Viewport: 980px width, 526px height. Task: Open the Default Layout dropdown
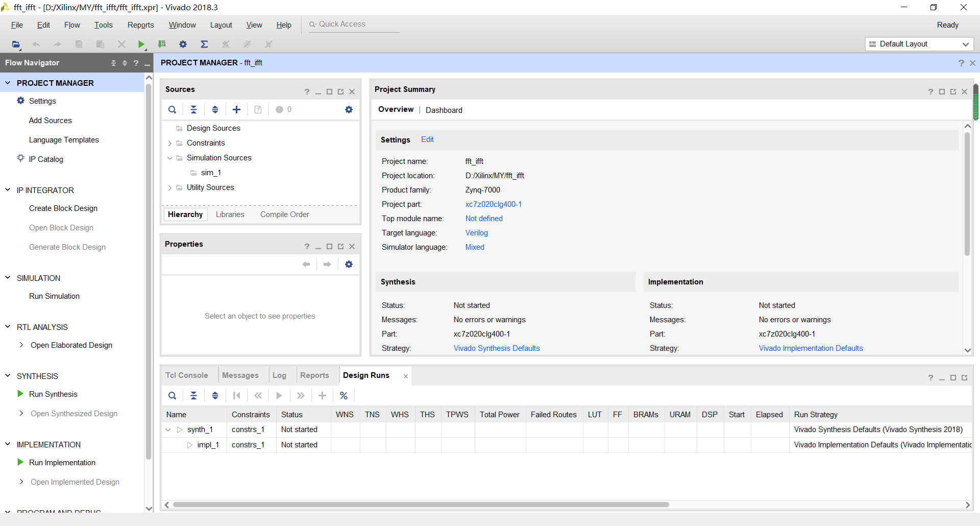pos(919,44)
